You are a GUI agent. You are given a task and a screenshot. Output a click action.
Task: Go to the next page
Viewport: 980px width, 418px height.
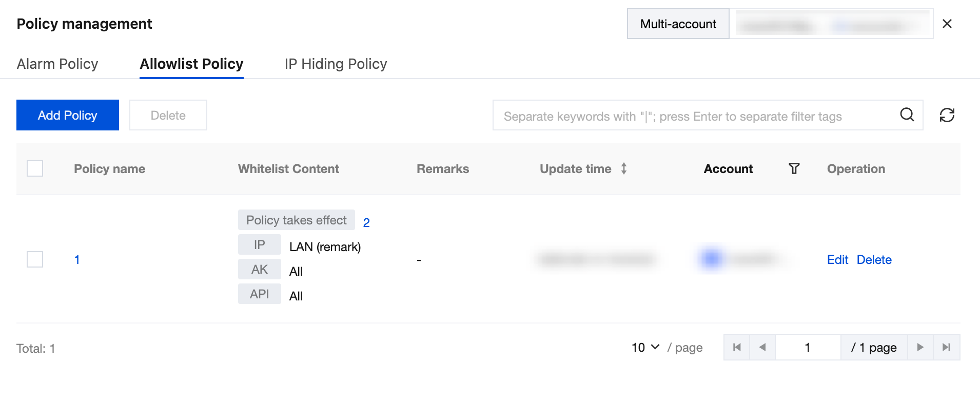click(920, 348)
